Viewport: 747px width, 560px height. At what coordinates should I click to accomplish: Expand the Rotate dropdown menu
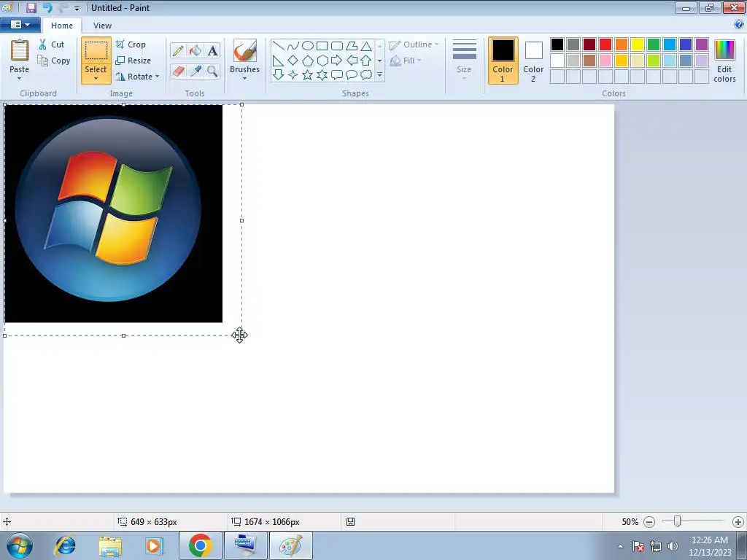point(158,76)
